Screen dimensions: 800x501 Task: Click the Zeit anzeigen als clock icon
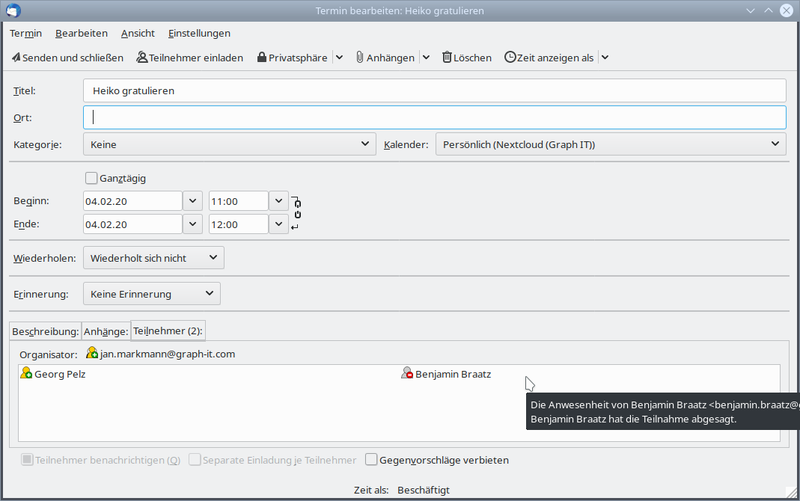510,57
